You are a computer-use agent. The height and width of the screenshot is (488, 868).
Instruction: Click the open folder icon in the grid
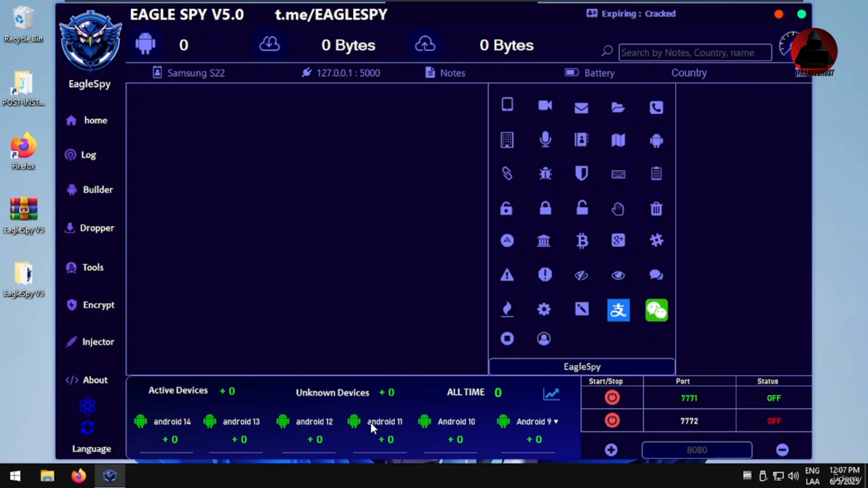click(618, 108)
